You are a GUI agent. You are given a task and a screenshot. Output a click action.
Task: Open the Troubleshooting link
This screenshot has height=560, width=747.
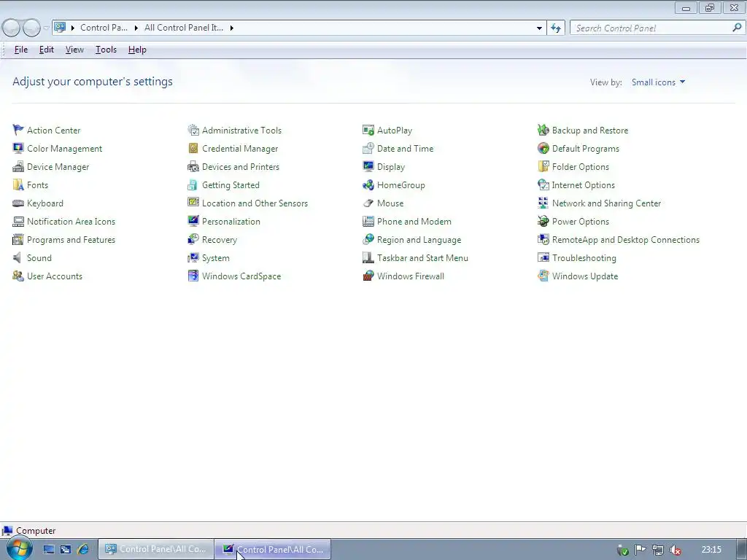pos(584,257)
